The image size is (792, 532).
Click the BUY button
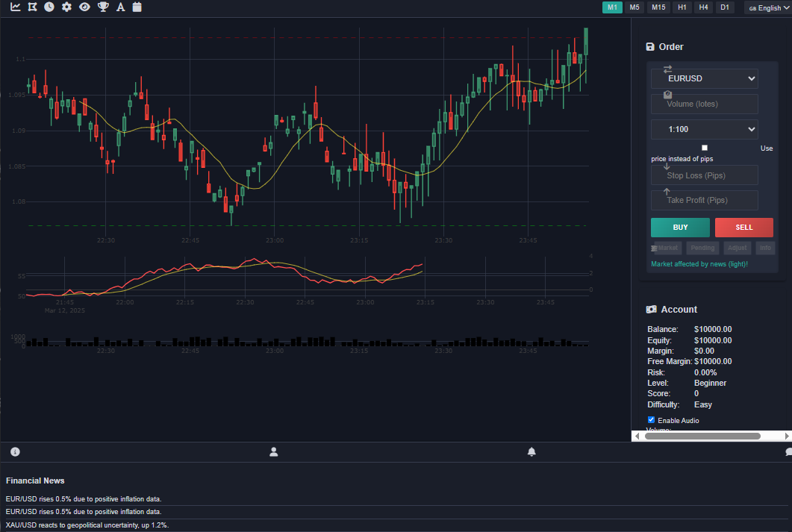point(680,227)
